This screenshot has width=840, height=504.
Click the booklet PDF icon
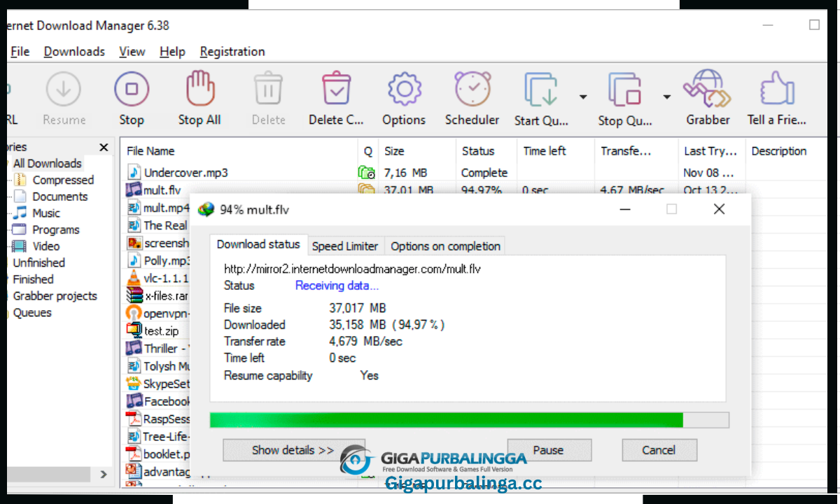(134, 454)
